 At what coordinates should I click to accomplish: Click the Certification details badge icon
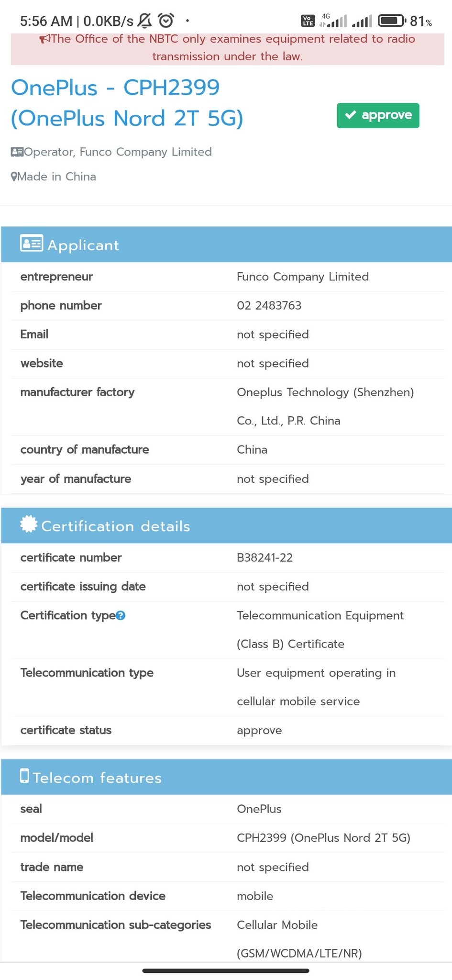point(29,524)
